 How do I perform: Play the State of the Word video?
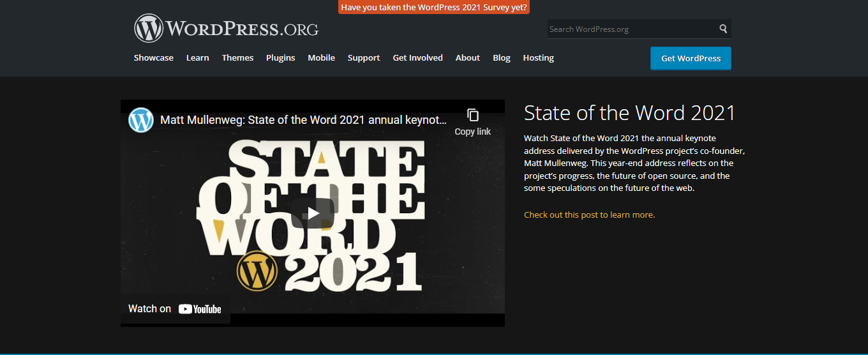[313, 213]
